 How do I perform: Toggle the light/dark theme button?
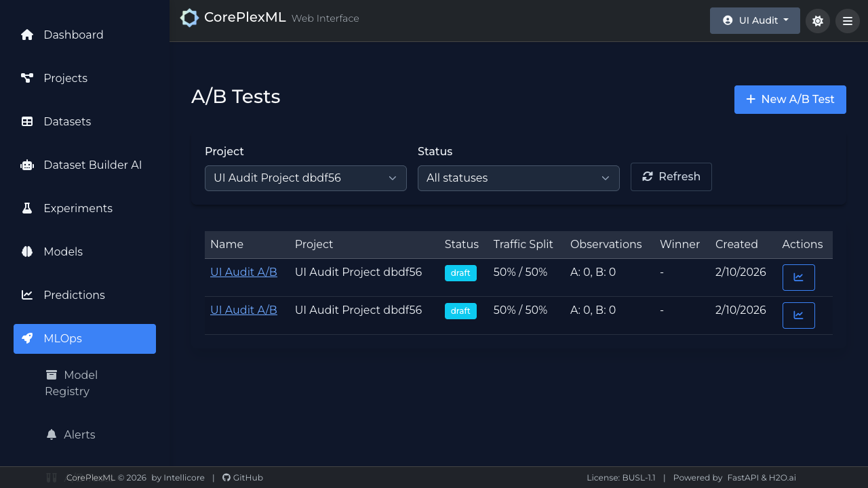click(817, 21)
